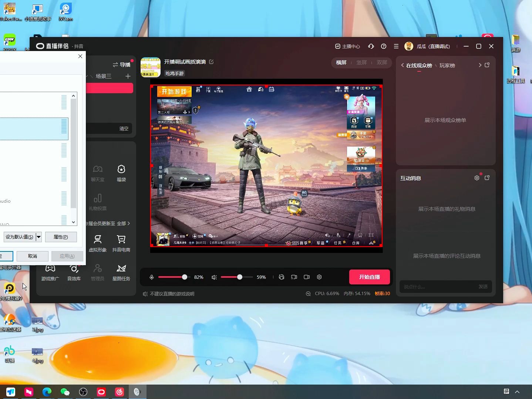Screen dimensions: 532x399
Task: Edit the stream title with pencil icon
Action: pyautogui.click(x=211, y=62)
